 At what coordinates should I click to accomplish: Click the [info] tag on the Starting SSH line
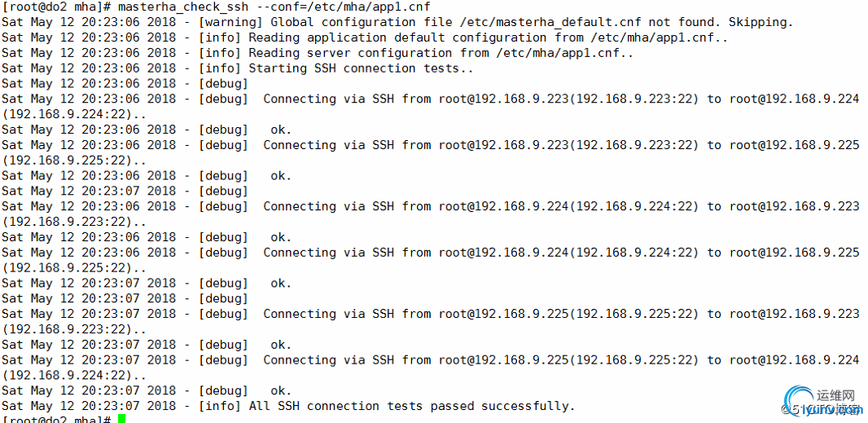click(x=220, y=68)
